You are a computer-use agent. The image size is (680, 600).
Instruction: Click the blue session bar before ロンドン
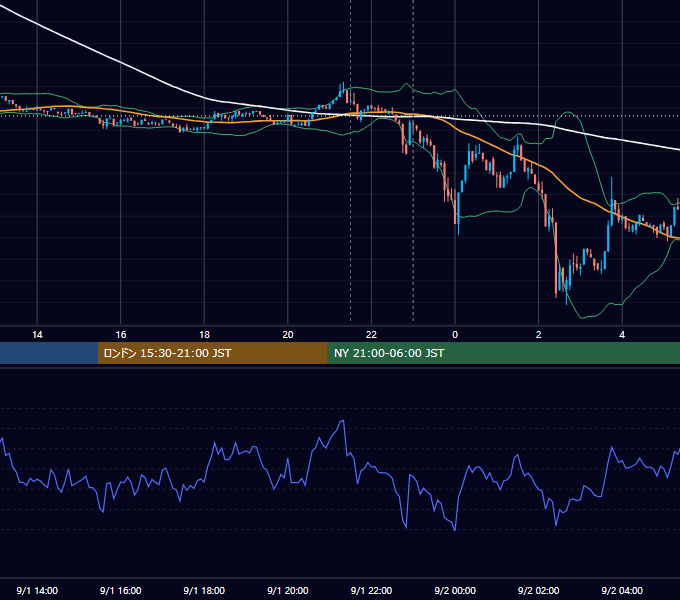click(x=49, y=353)
